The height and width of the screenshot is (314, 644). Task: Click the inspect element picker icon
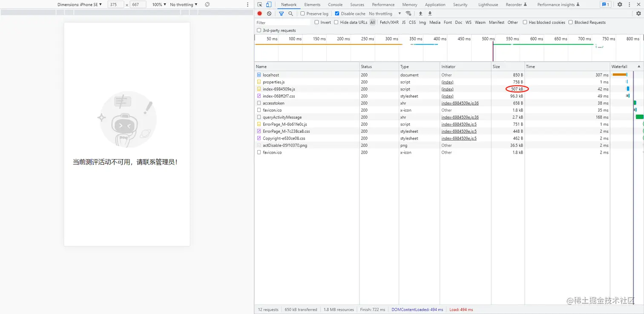260,5
